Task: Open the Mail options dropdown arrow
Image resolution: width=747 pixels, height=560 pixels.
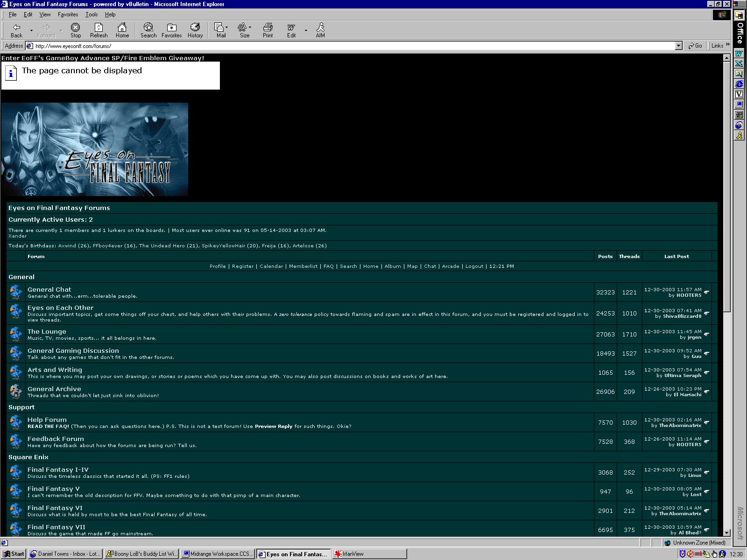Action: click(227, 27)
